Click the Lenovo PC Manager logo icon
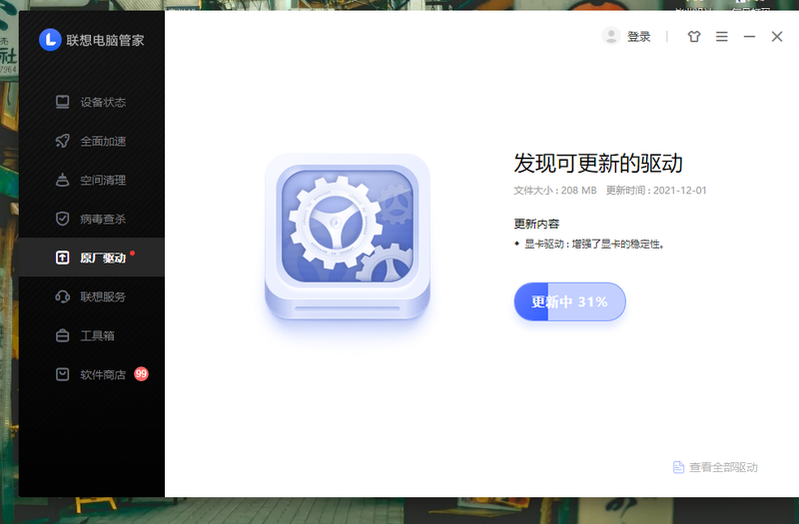This screenshot has height=524, width=799. coord(50,39)
